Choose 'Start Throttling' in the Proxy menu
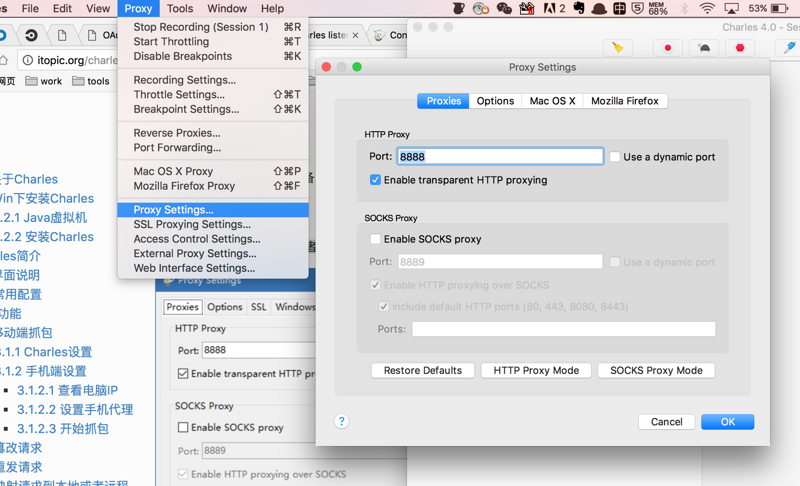 tap(213, 41)
